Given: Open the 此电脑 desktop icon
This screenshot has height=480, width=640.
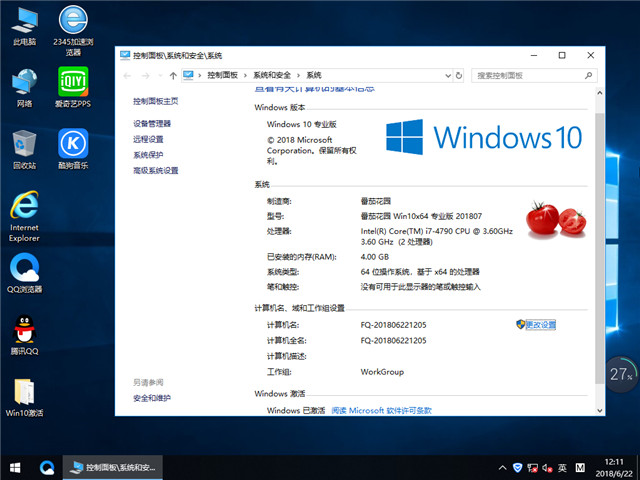Looking at the screenshot, I should [24, 26].
